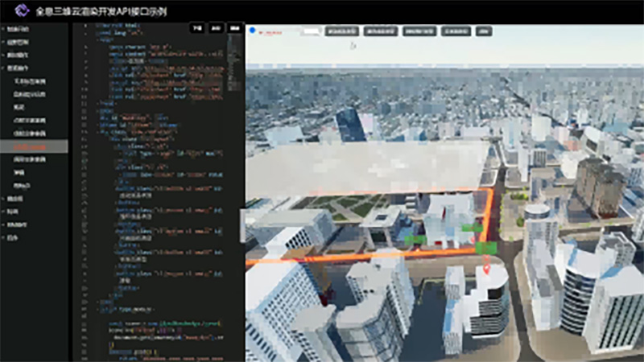Viewport: 644px width, 362px height.
Task: Collapse the expanded fourth sidebar group
Action: (x=22, y=69)
